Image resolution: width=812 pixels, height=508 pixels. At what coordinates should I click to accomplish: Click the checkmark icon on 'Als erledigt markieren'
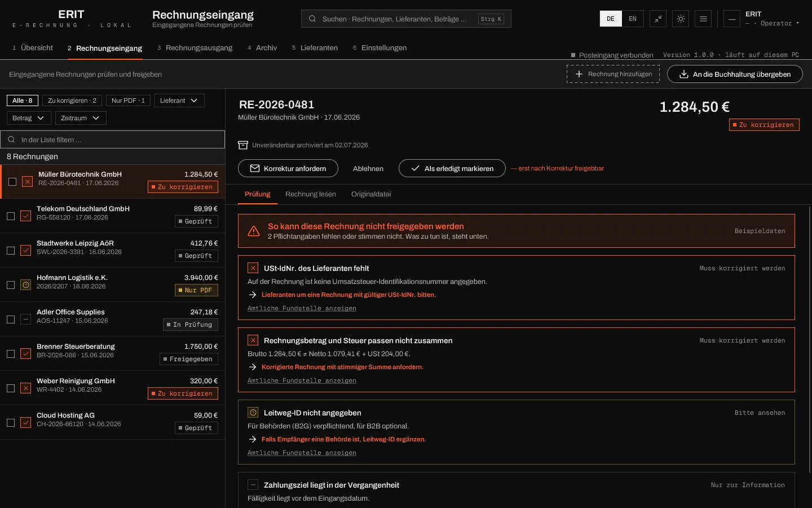(x=416, y=168)
